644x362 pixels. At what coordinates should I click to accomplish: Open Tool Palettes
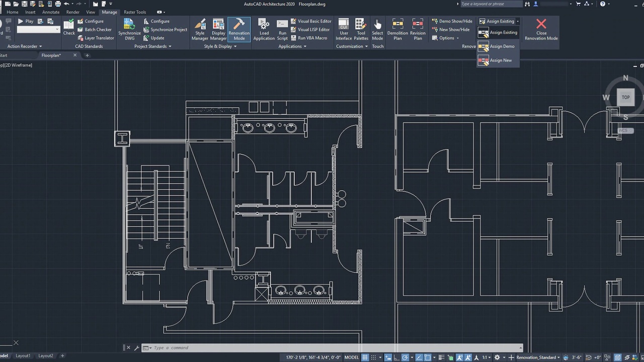click(x=361, y=29)
